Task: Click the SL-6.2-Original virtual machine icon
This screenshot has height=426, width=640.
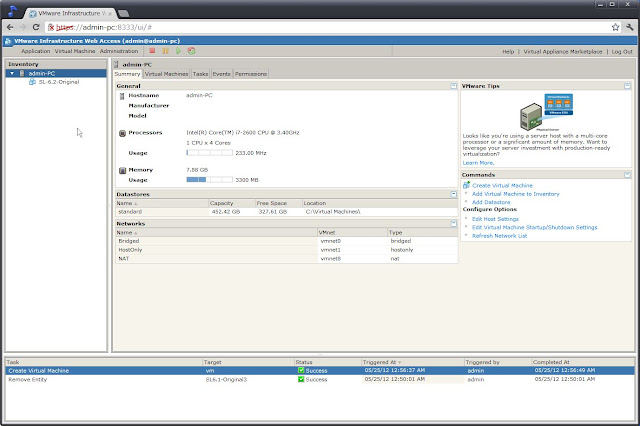Action: [32, 82]
